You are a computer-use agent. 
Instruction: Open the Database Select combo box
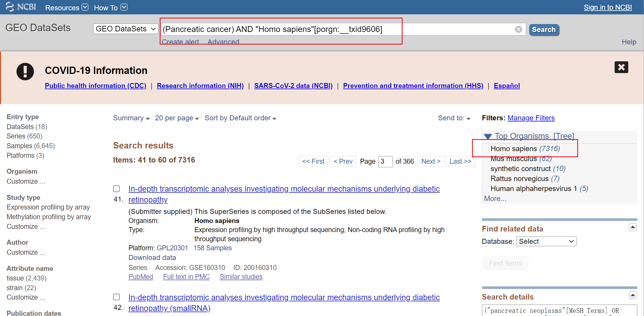pos(546,241)
